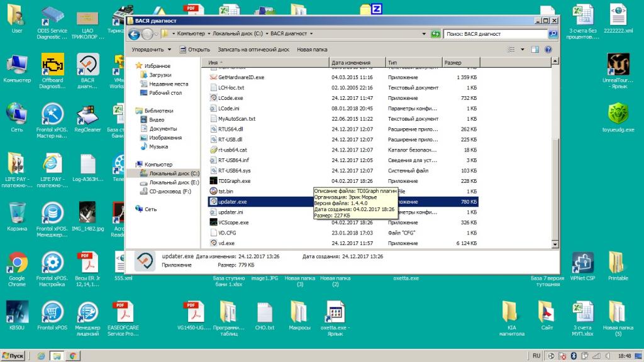Click the Пуск start button
The height and width of the screenshot is (362, 644).
[13, 356]
